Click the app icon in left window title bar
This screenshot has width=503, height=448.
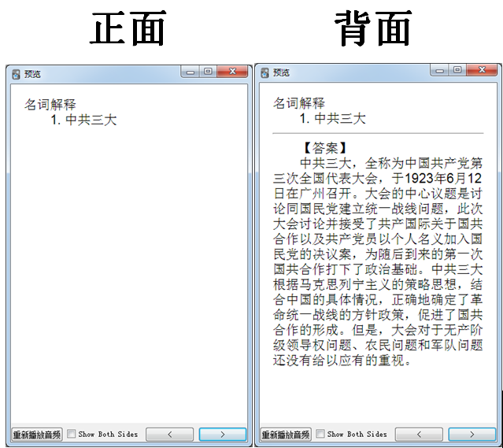pos(16,74)
